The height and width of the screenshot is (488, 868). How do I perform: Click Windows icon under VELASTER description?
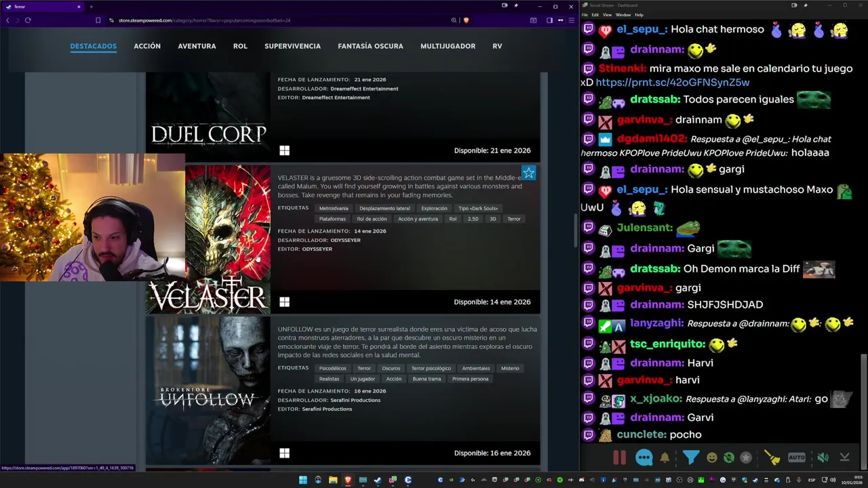pyautogui.click(x=285, y=302)
